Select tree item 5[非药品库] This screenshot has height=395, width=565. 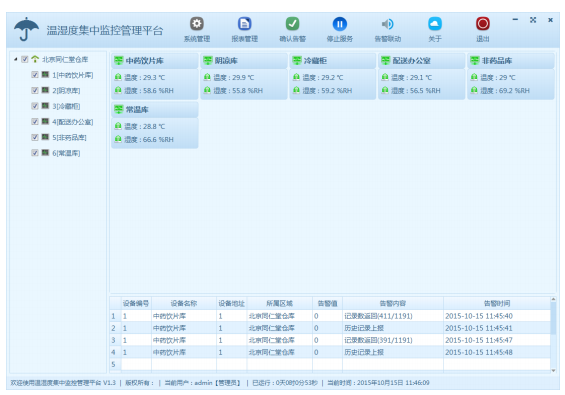point(70,137)
